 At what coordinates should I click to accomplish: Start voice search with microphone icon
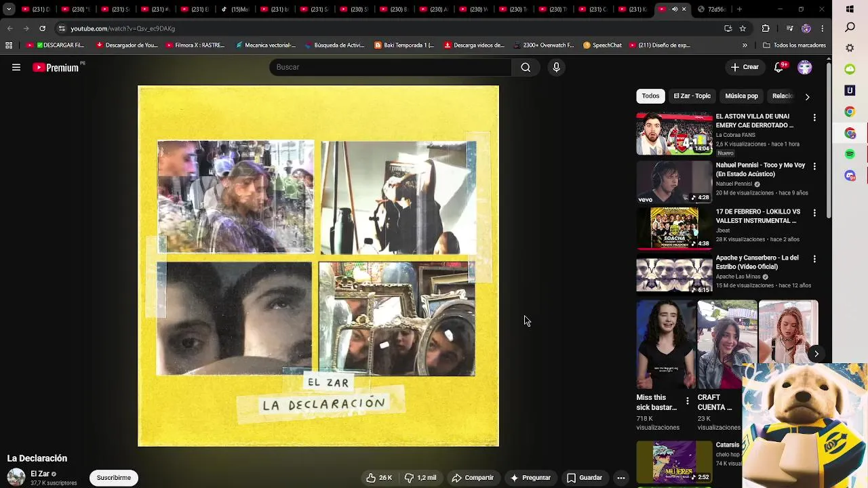(556, 67)
